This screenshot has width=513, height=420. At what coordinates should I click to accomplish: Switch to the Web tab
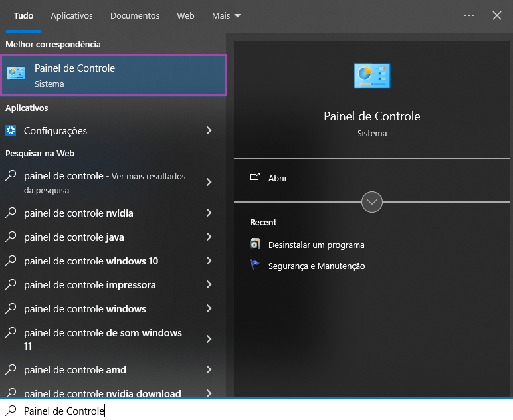click(x=185, y=16)
